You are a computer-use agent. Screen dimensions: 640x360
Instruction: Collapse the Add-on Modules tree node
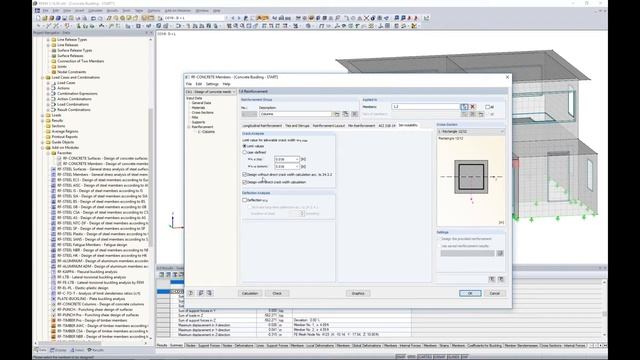42,147
